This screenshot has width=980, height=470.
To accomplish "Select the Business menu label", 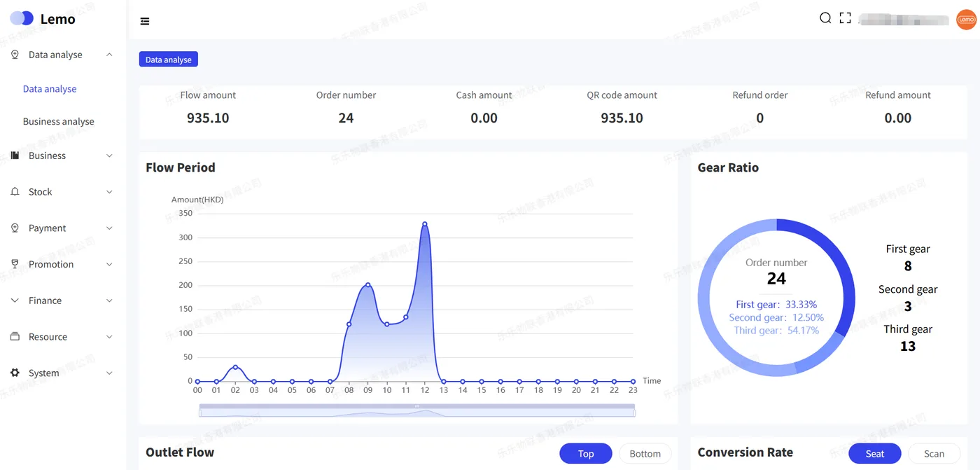I will (47, 155).
